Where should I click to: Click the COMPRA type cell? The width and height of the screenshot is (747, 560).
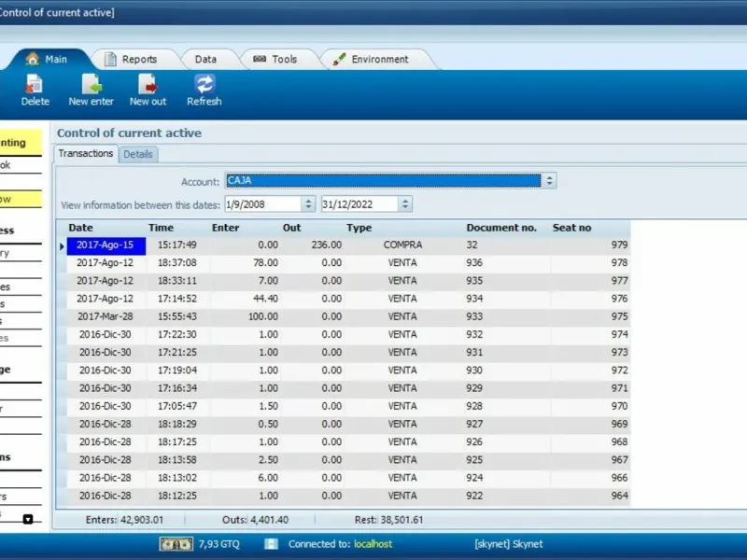(402, 245)
